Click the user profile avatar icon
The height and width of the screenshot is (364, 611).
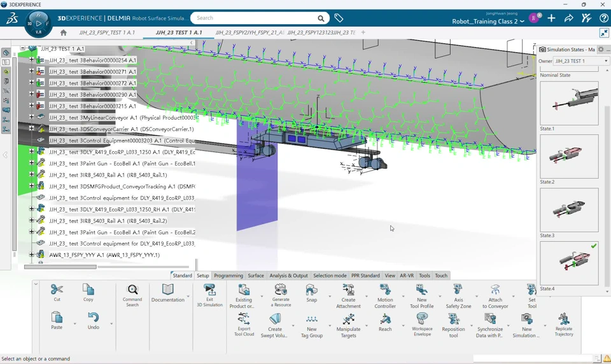click(534, 18)
